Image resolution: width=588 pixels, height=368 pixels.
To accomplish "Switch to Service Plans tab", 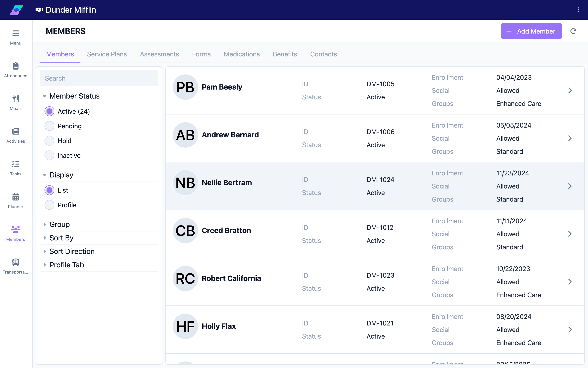I will (x=107, y=54).
